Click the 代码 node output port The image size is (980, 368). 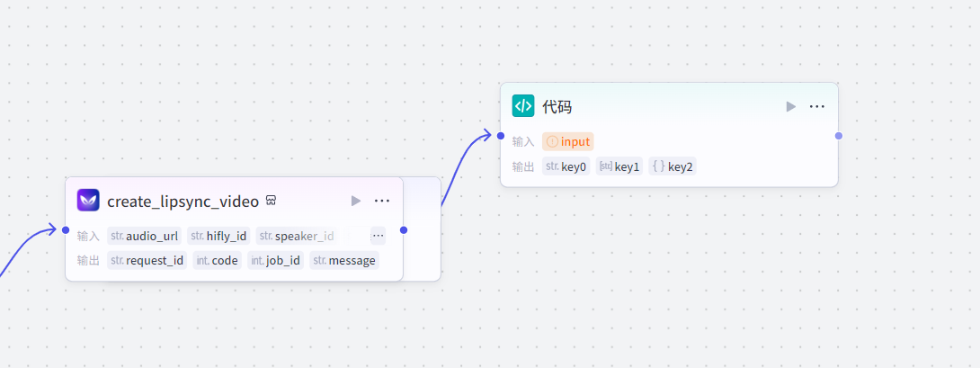(839, 136)
